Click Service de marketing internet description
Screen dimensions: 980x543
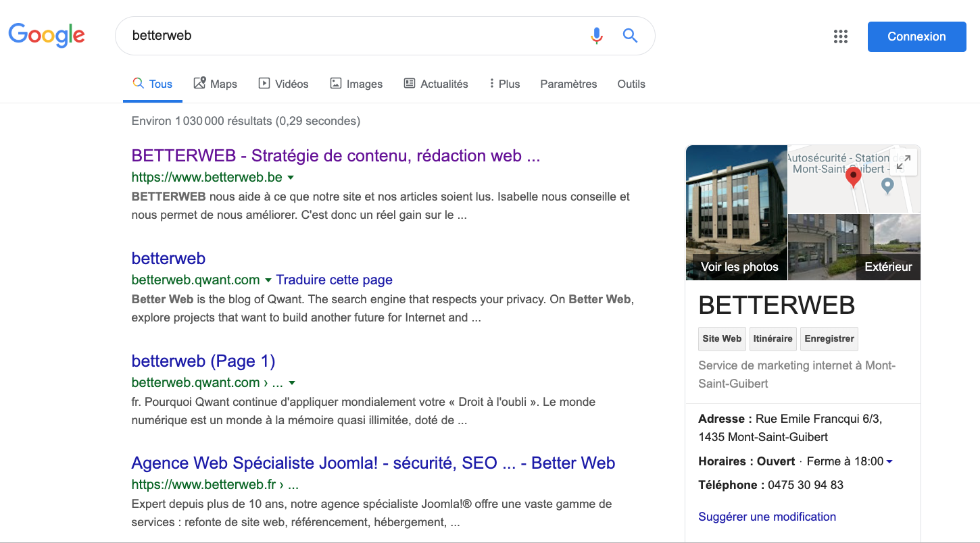[797, 374]
